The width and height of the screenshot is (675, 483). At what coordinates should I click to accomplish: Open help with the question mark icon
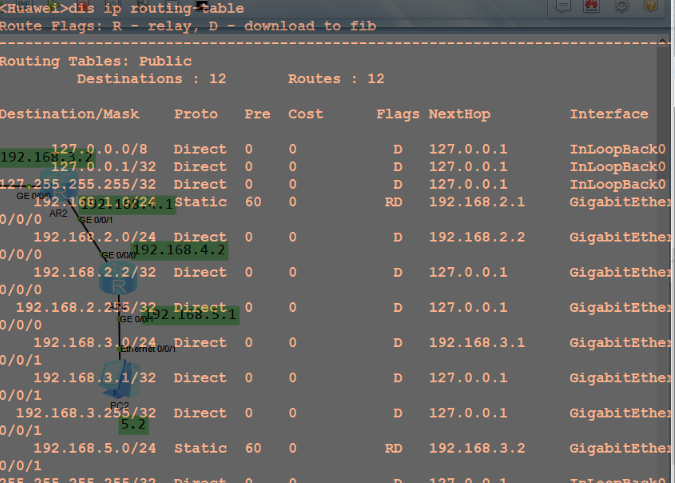[x=650, y=5]
